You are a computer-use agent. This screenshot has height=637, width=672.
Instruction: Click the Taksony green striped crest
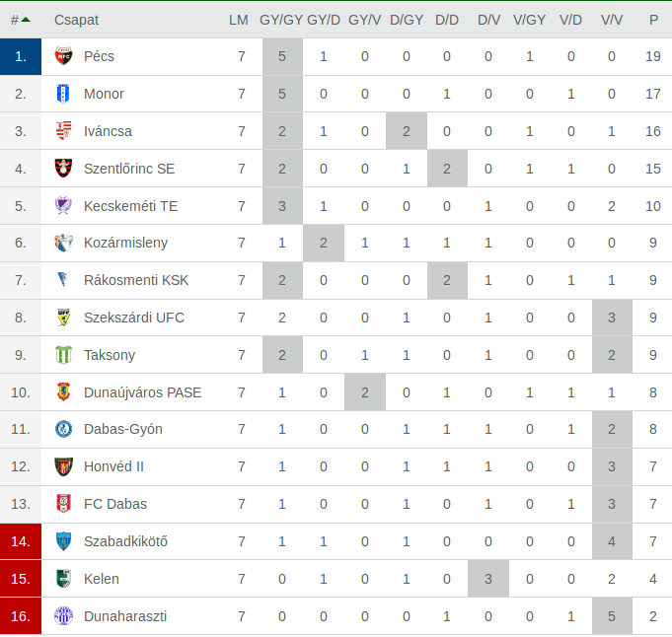pos(63,355)
